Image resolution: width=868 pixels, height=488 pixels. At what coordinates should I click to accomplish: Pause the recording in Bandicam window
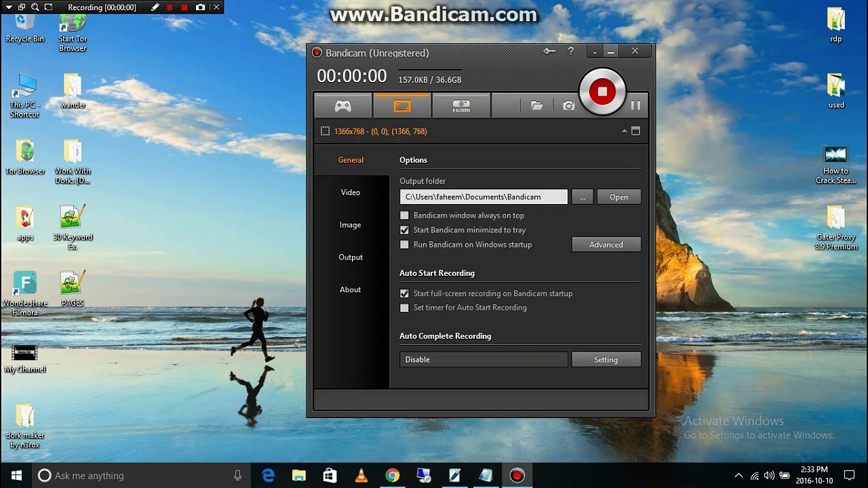pos(635,105)
